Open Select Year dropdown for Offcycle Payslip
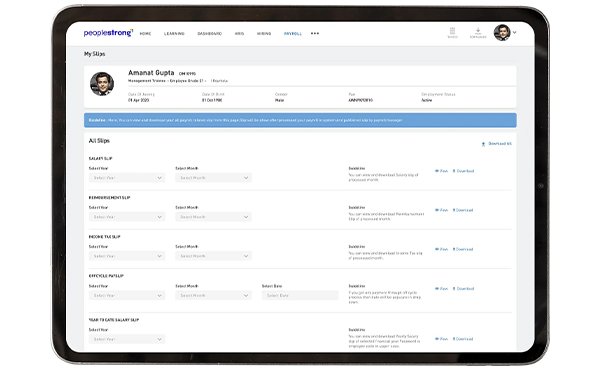The image size is (600, 370). pyautogui.click(x=127, y=295)
